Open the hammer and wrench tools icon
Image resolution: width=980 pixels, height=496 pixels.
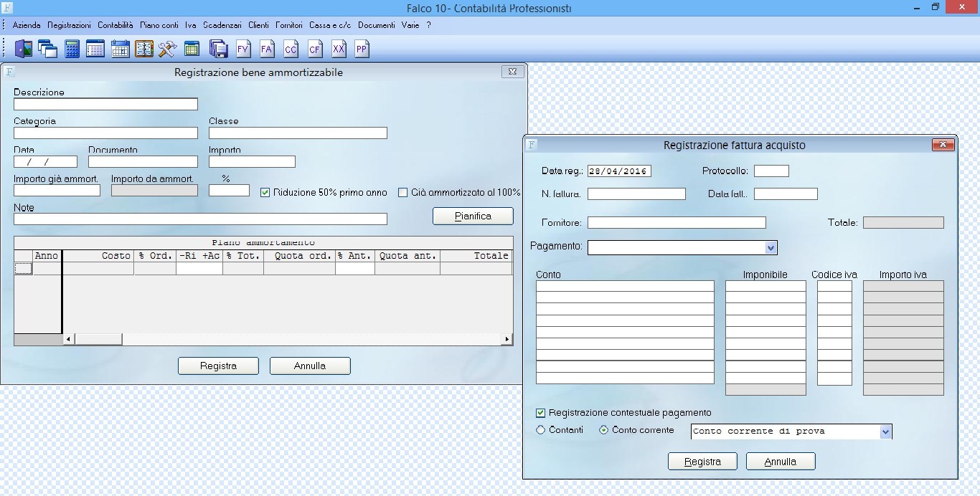(x=167, y=49)
